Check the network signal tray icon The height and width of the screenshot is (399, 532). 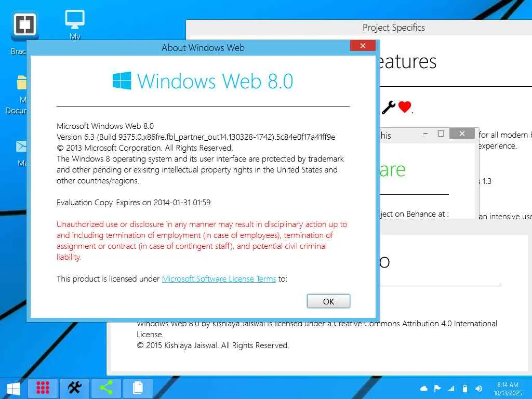coord(451,389)
